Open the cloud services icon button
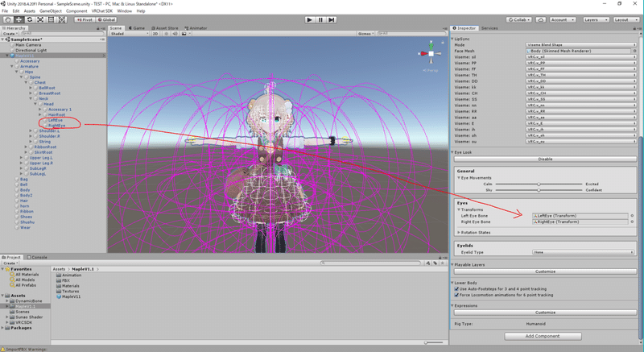Image resolution: width=644 pixels, height=352 pixels. [541, 19]
